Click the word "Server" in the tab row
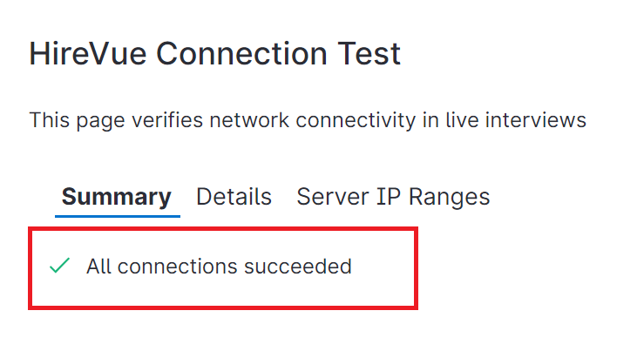Image resolution: width=644 pixels, height=358 pixels. (328, 197)
